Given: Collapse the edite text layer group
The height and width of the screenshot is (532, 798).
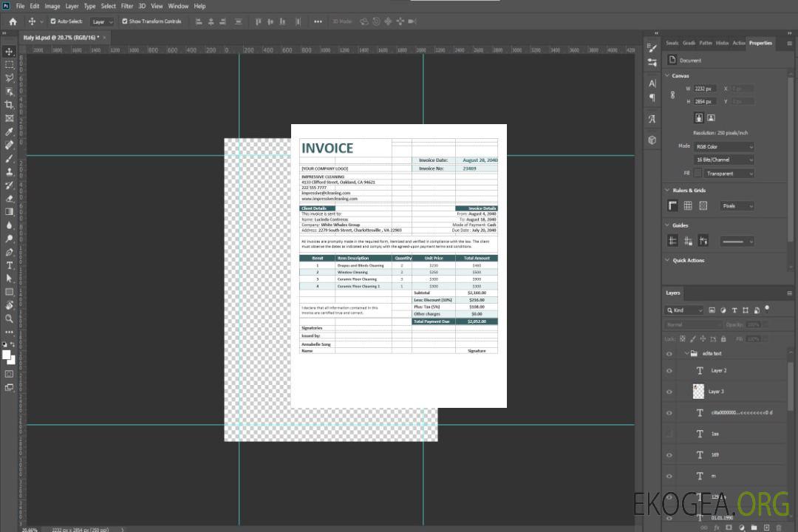Looking at the screenshot, I should click(686, 353).
